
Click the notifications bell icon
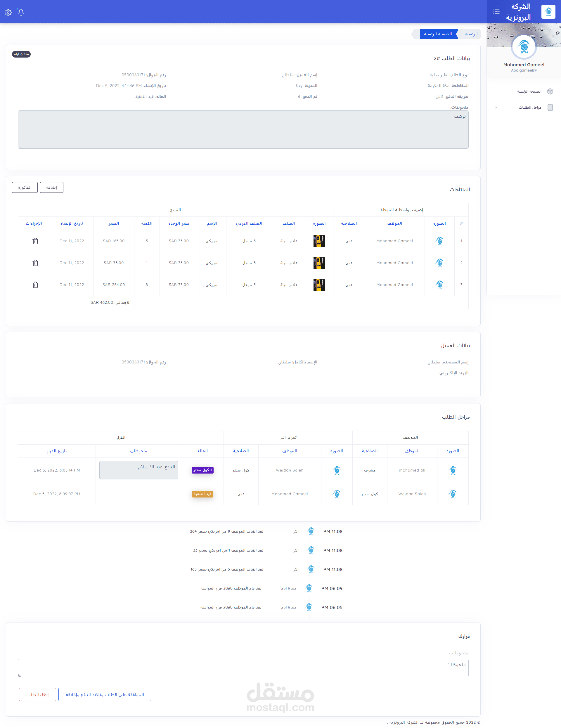(21, 12)
